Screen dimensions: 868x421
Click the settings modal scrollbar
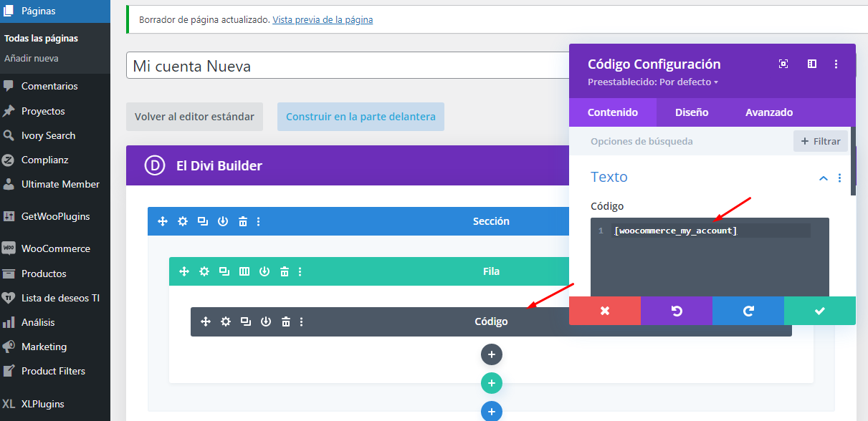853,161
